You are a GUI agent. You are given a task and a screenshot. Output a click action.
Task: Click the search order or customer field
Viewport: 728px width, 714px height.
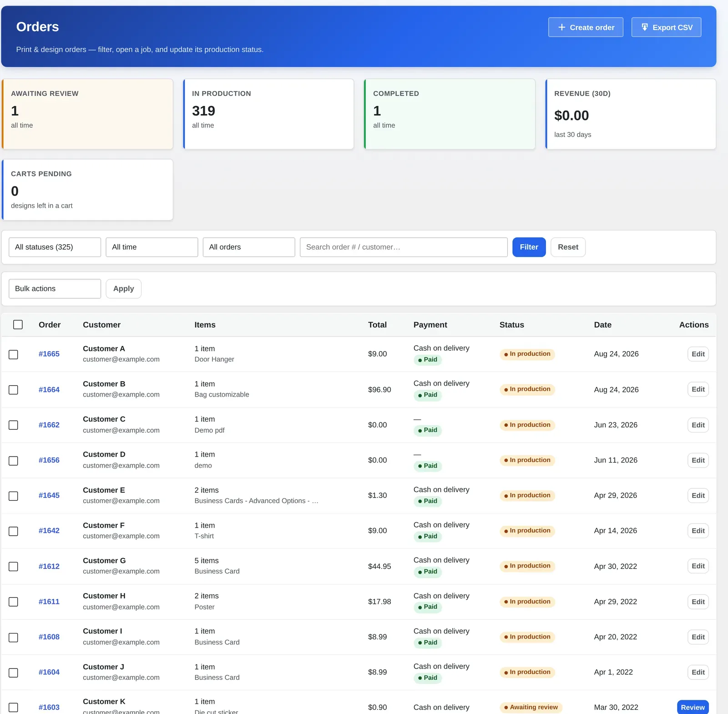[404, 247]
